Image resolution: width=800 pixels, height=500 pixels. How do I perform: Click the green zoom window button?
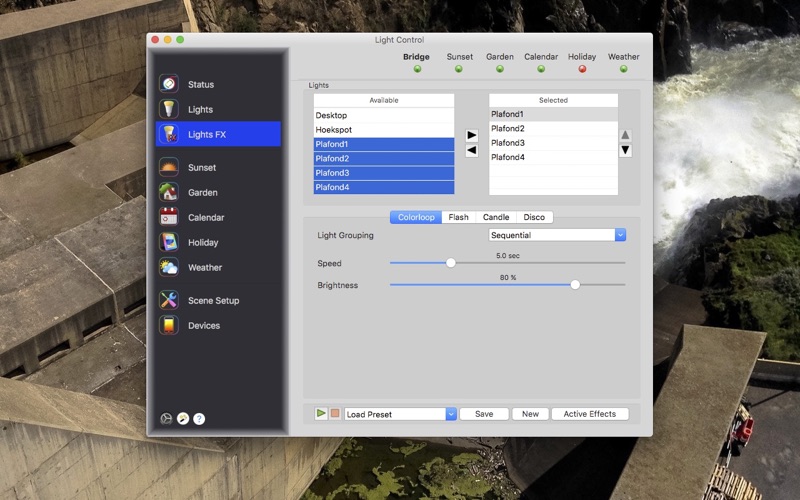tap(180, 40)
